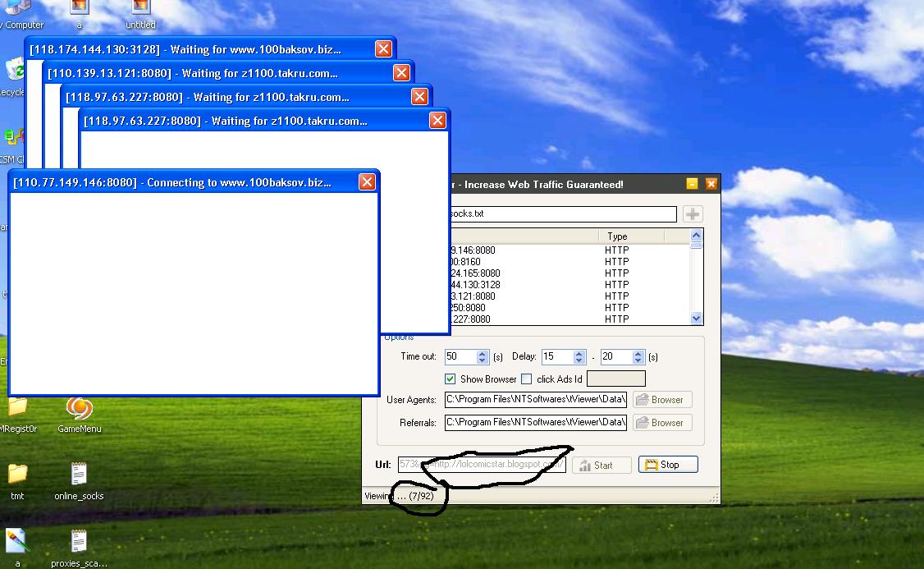
Task: Select the proxy row 24.165:8080
Action: point(569,273)
